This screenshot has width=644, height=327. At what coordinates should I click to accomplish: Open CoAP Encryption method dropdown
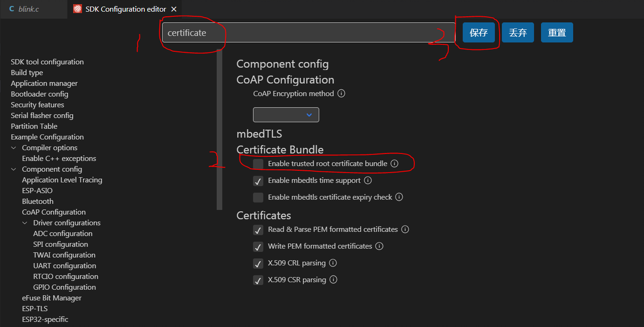pyautogui.click(x=286, y=115)
